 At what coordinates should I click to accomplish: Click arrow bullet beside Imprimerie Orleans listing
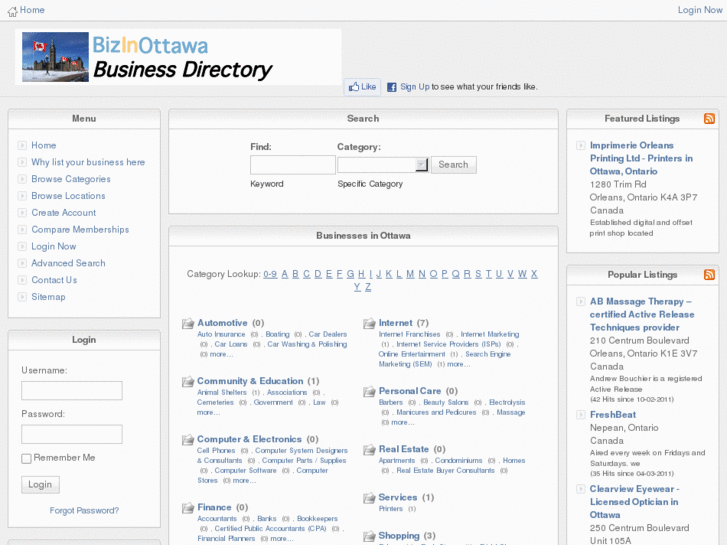pyautogui.click(x=580, y=146)
